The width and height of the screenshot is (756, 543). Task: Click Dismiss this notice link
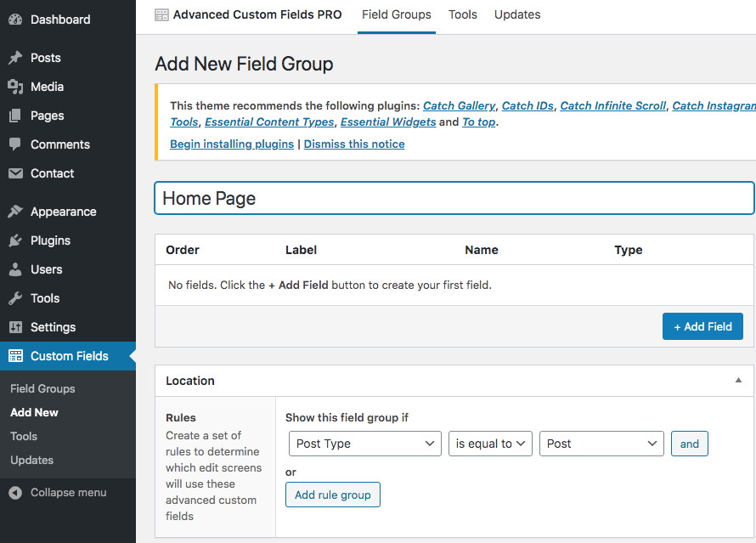click(354, 144)
